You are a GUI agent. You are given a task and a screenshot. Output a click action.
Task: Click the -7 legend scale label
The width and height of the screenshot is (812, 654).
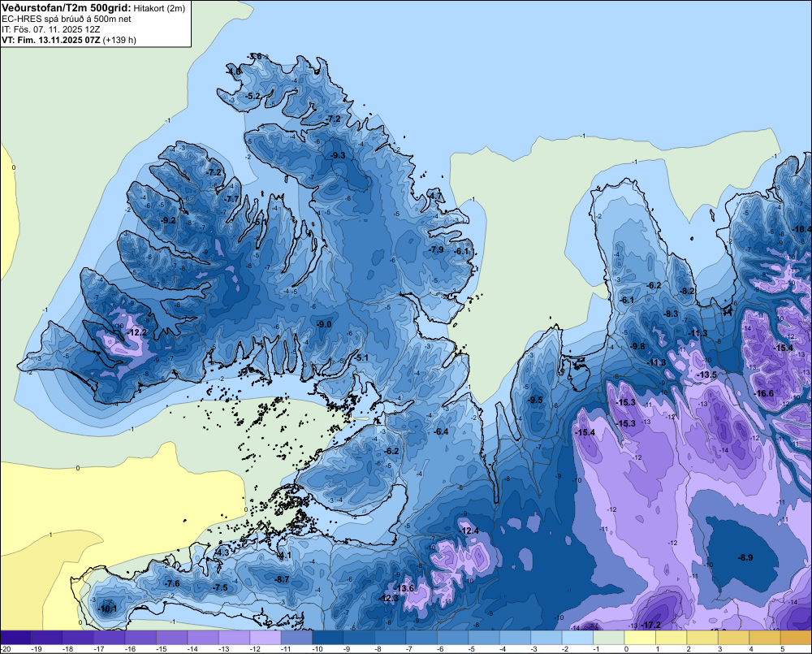click(409, 649)
